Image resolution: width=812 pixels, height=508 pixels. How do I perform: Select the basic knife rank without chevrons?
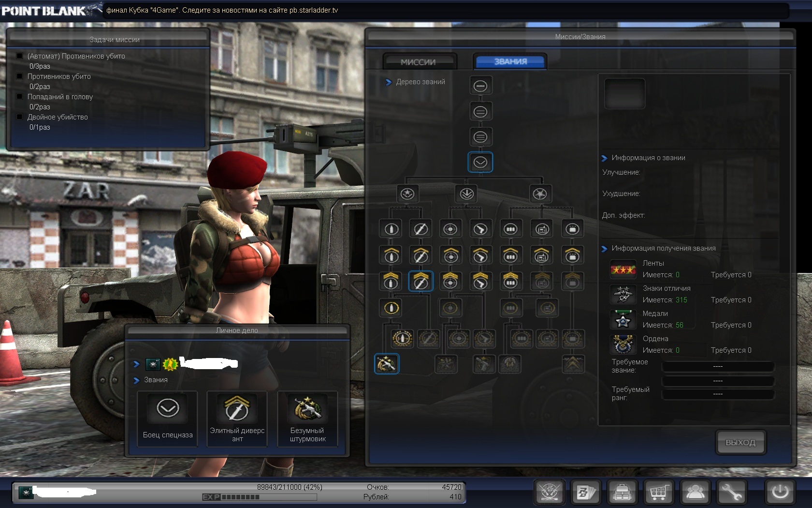pyautogui.click(x=420, y=229)
